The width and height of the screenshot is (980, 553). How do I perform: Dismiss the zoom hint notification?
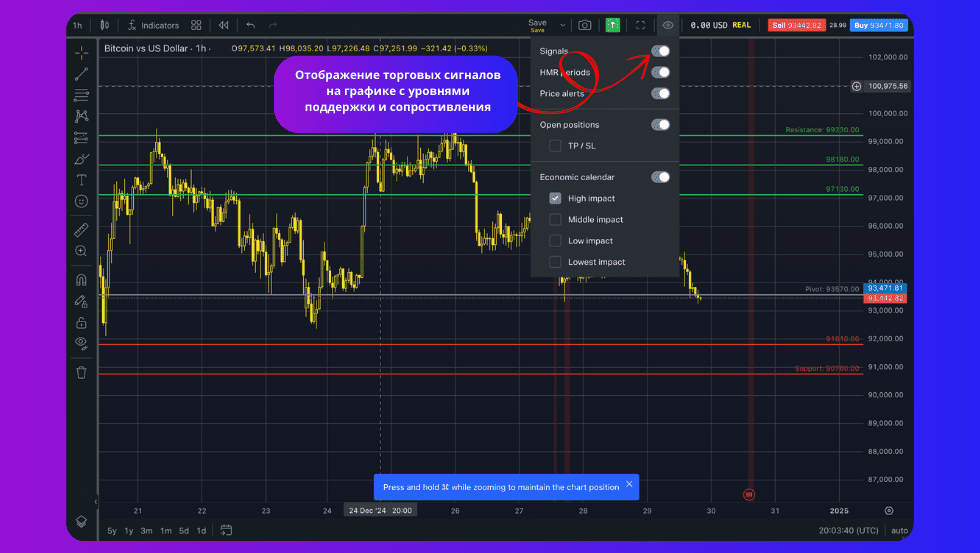629,484
